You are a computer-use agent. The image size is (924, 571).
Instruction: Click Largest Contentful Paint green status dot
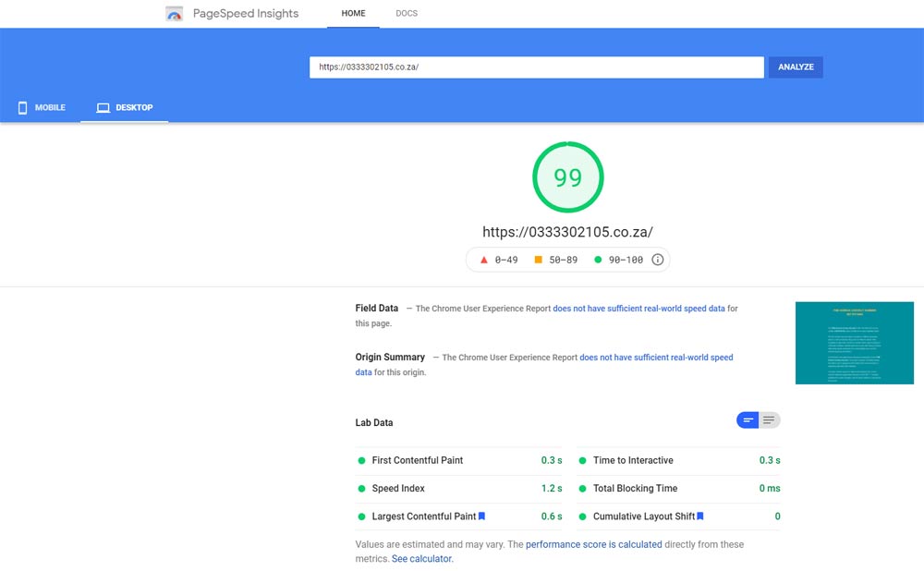coord(362,516)
